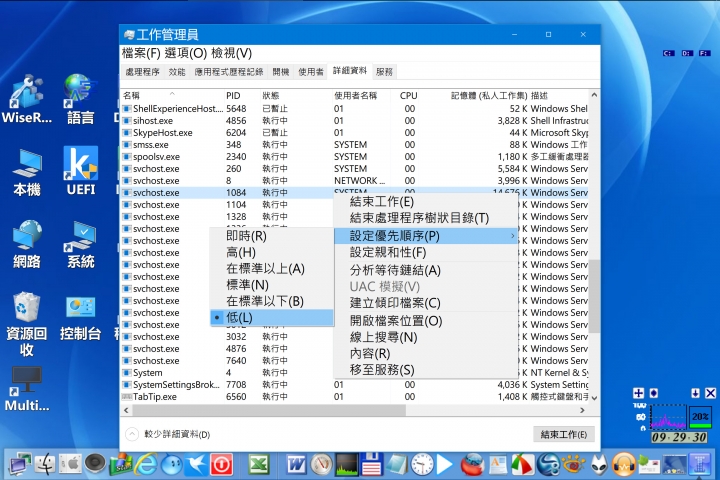720x480 pixels.
Task: Launch Word from the dock
Action: [x=296, y=465]
